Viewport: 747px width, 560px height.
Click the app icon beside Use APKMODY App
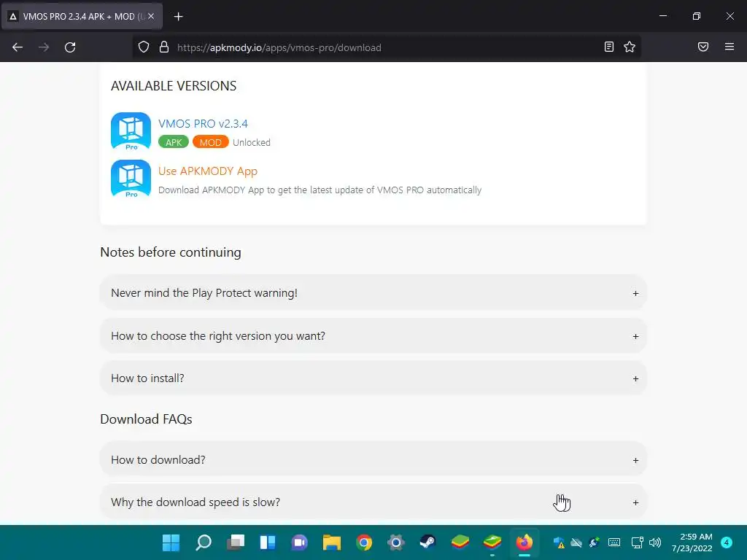pyautogui.click(x=131, y=179)
